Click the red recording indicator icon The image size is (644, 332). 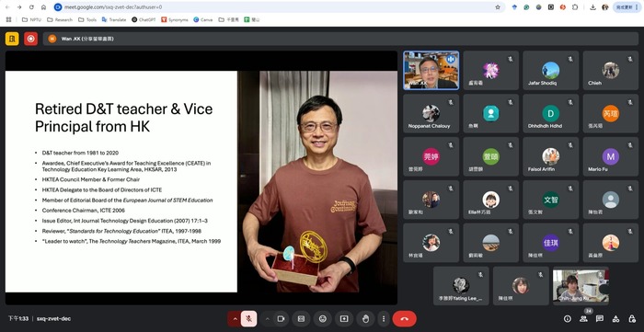click(x=30, y=39)
